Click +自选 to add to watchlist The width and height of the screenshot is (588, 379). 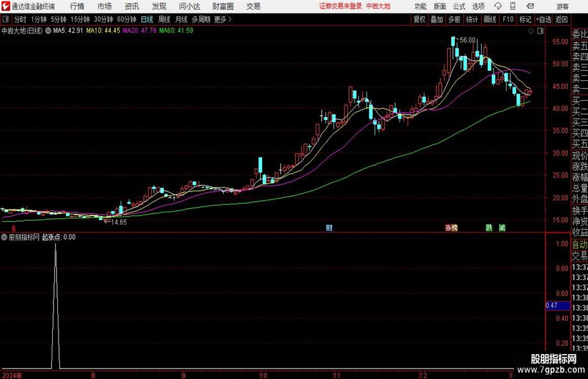(x=544, y=19)
